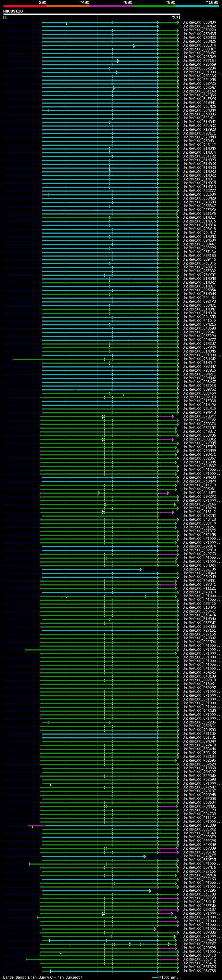Viewport: 222px width, 980px height.
Task: Choose the UniRef100_A5BNP0 entry
Action: pyautogui.click(x=199, y=481)
